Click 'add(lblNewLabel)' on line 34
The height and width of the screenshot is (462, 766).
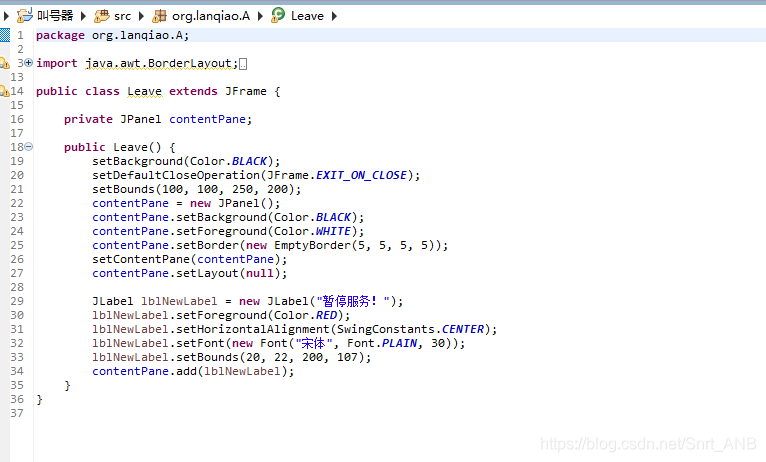[x=232, y=371]
